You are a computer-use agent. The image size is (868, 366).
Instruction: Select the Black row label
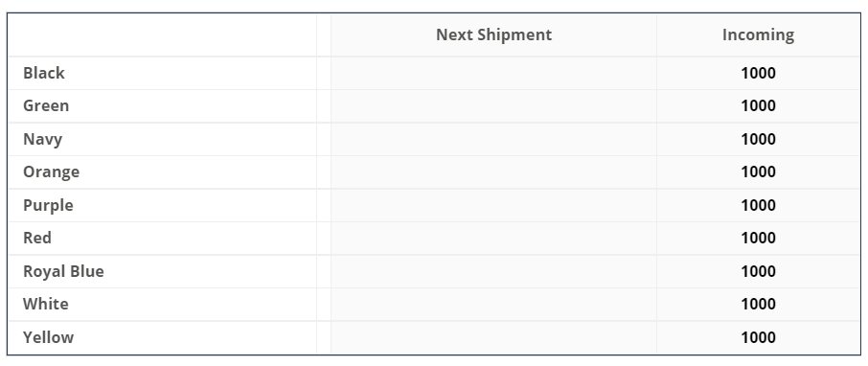(44, 73)
